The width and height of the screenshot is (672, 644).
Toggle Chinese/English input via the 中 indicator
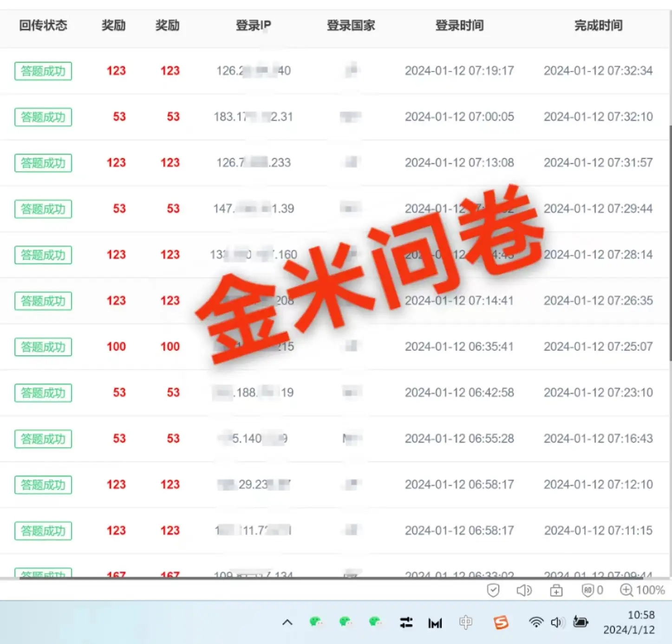(466, 622)
